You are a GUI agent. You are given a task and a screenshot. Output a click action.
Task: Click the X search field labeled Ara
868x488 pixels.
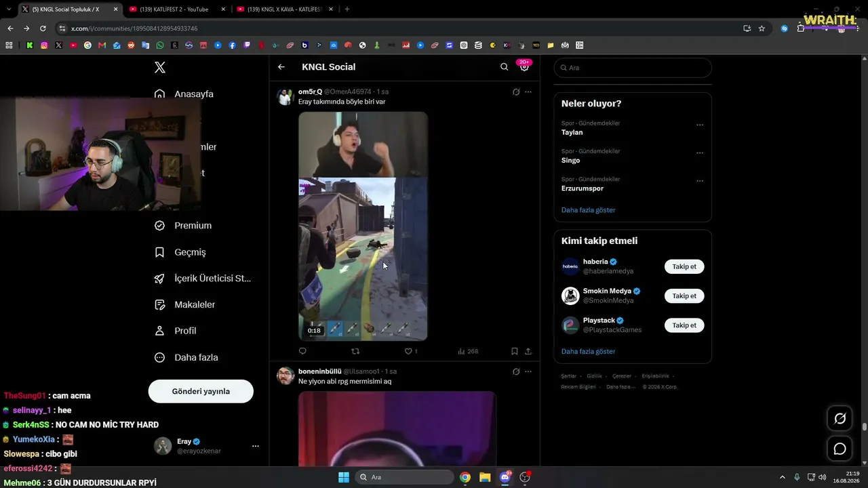coord(633,68)
